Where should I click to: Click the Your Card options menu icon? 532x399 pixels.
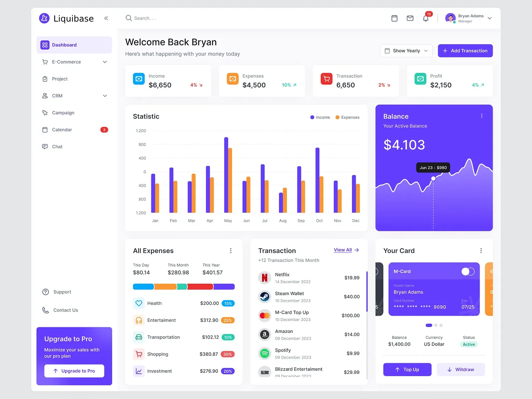click(481, 251)
